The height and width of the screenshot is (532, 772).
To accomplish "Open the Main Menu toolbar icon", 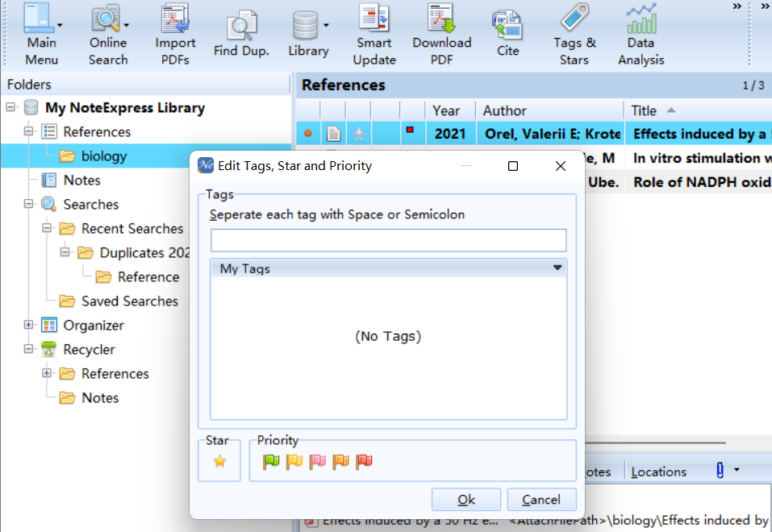I will pyautogui.click(x=40, y=35).
